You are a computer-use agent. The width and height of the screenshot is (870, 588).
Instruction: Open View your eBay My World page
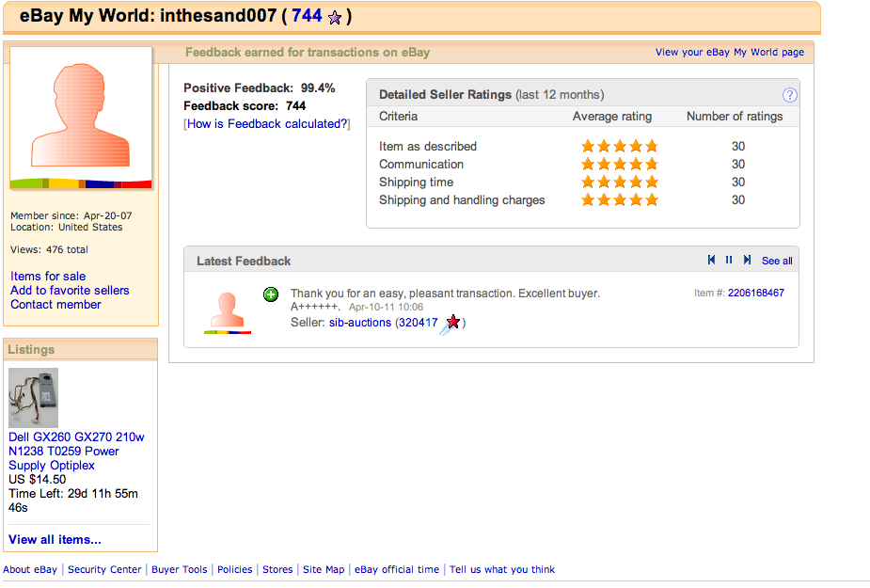[730, 52]
